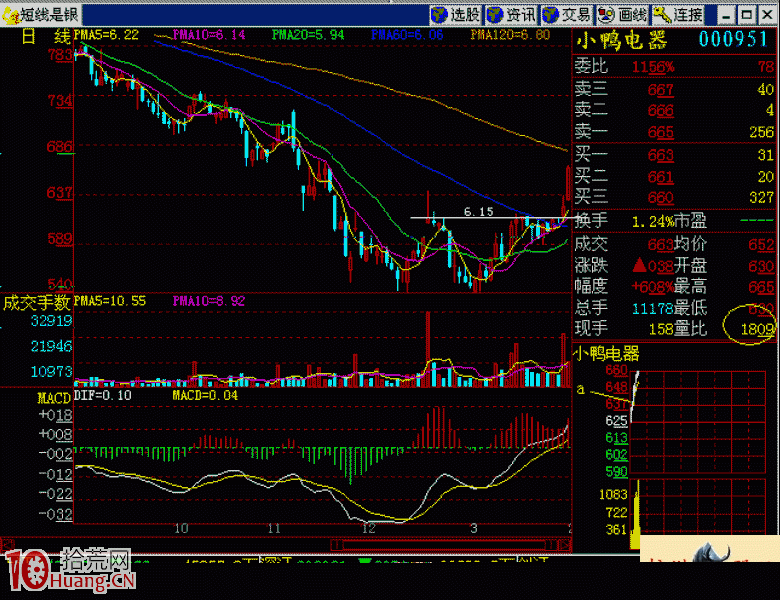Click the PMA120=6.80 moving average label
Screen dimensions: 780x600
click(510, 35)
